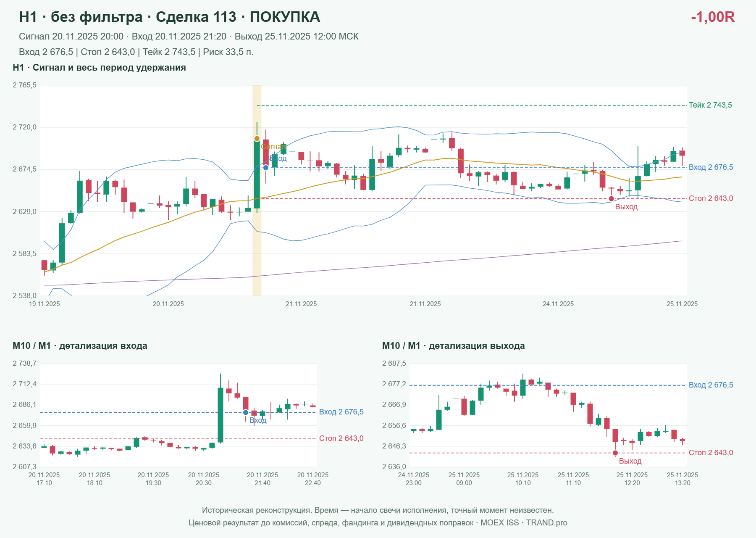
Task: Click Стоп 2 643,0 label in entry detail chart
Action: tap(341, 438)
